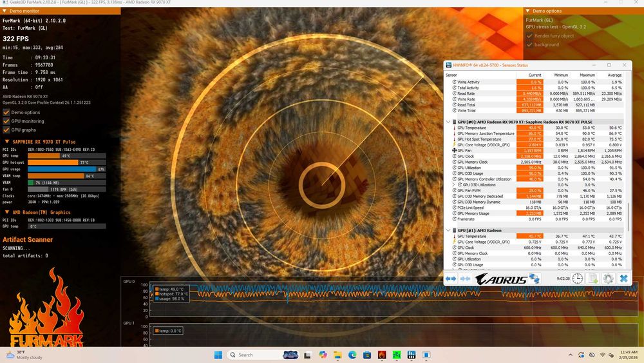
Task: Click the GPU 0 graph legend box
Action: (171, 294)
